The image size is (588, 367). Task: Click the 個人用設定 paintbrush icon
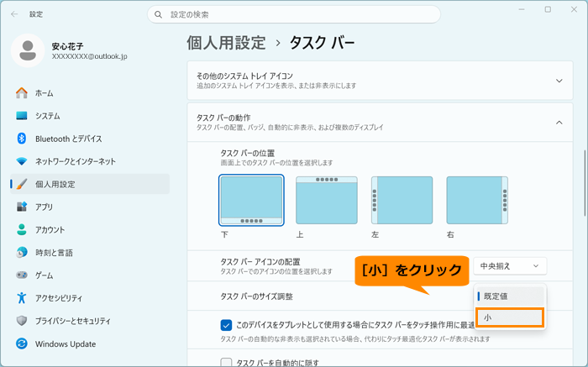(22, 184)
